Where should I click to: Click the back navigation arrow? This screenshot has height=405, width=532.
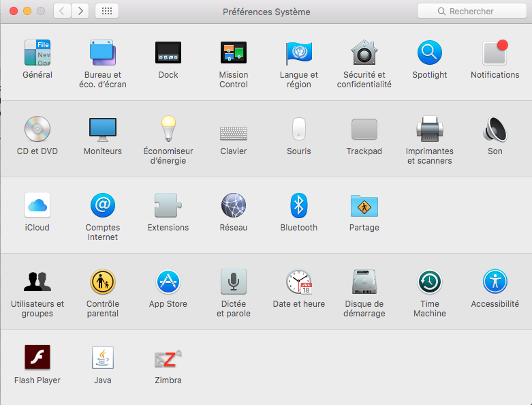[x=63, y=11]
